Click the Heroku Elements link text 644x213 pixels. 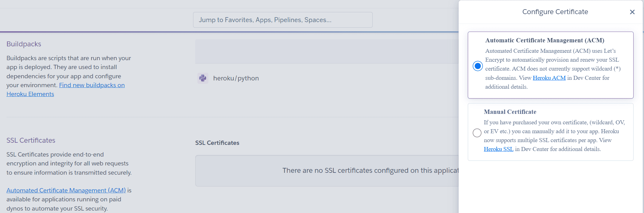click(30, 94)
